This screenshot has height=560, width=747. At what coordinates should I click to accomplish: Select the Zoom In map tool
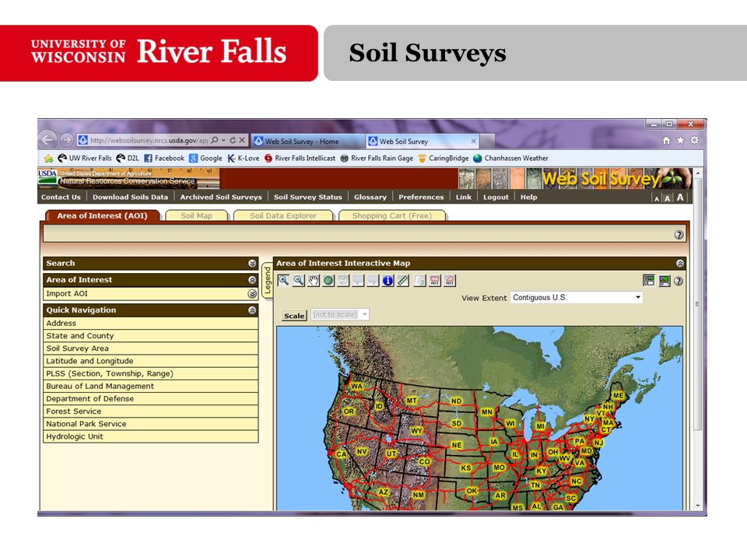click(283, 281)
